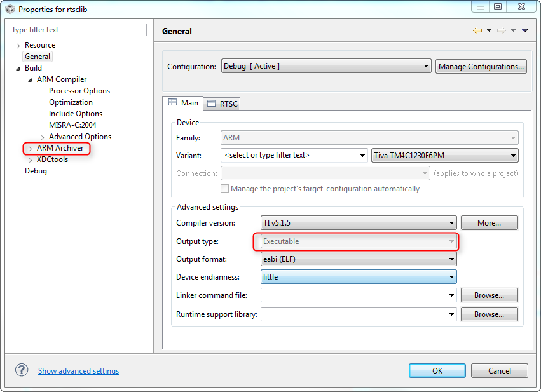Select Processor Options in tree
This screenshot has width=541, height=392.
tap(79, 91)
